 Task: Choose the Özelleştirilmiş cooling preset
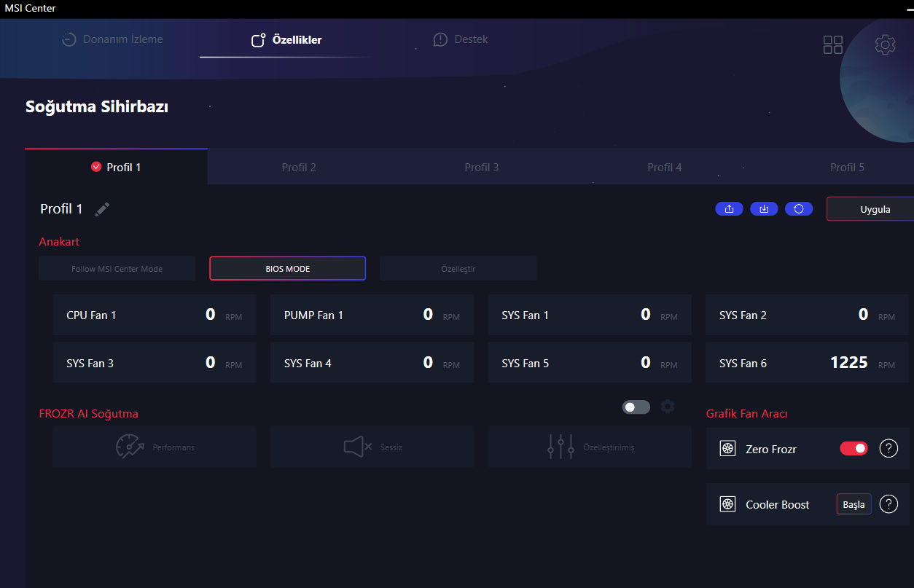(x=590, y=447)
